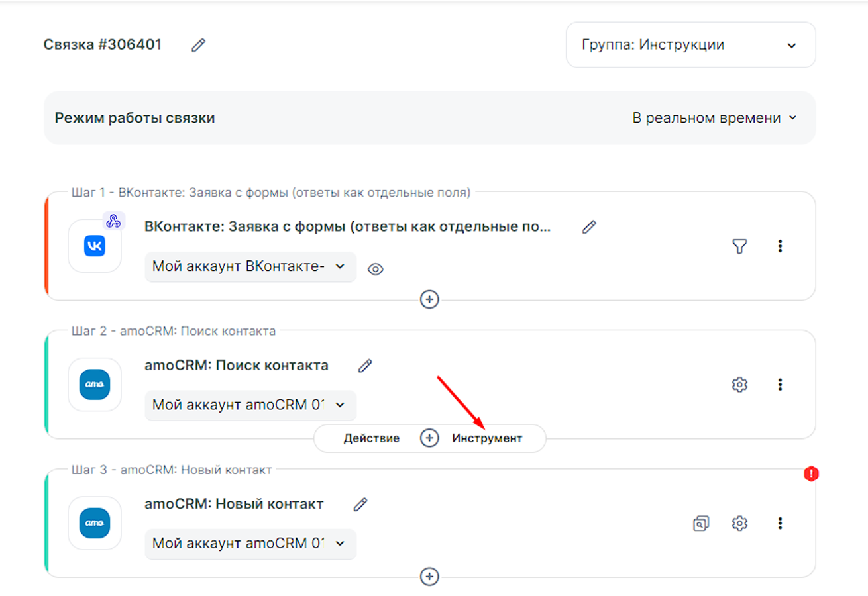Open the amoCRM account dropdown in Step 2
The width and height of the screenshot is (868, 596).
coord(250,405)
